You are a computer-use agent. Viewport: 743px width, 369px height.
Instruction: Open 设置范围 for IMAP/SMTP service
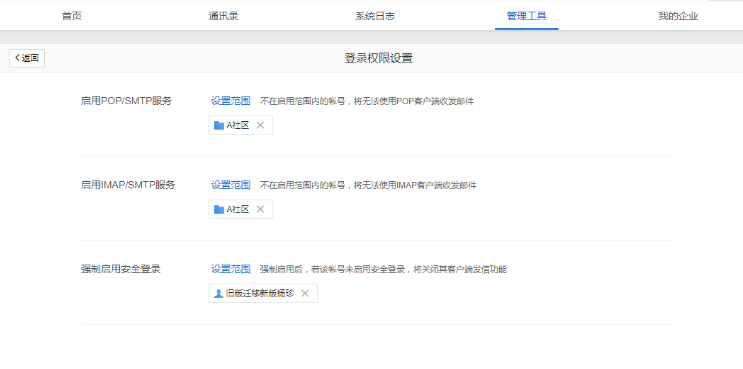tap(231, 185)
